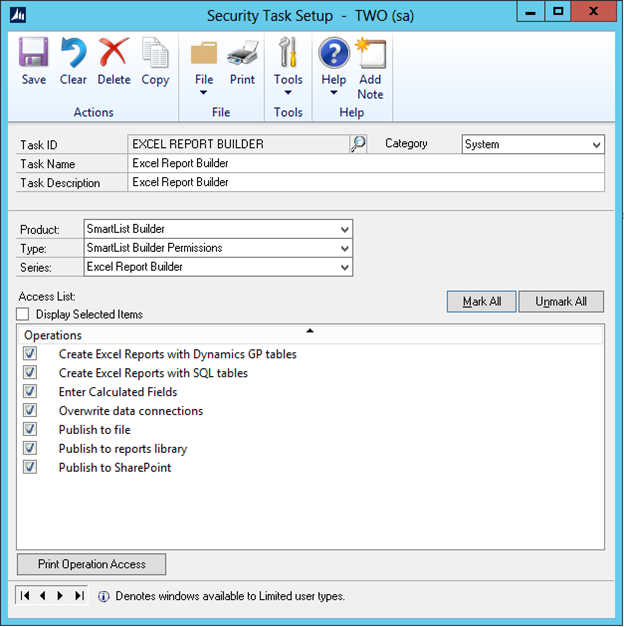Open the Tools wrench icon menu
Viewport: 624px width, 627px height.
[288, 52]
